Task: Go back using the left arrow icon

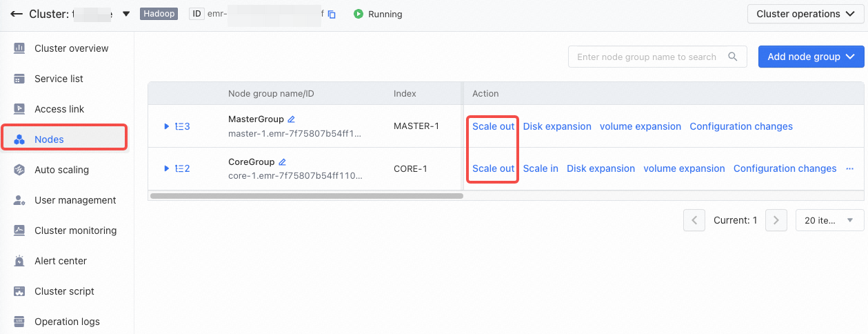Action: click(x=17, y=14)
